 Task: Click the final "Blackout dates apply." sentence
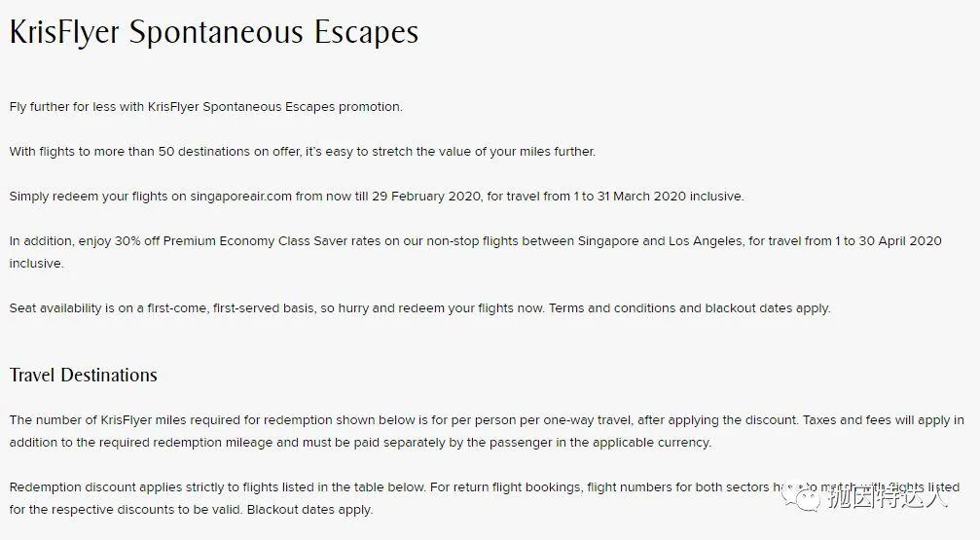[309, 510]
